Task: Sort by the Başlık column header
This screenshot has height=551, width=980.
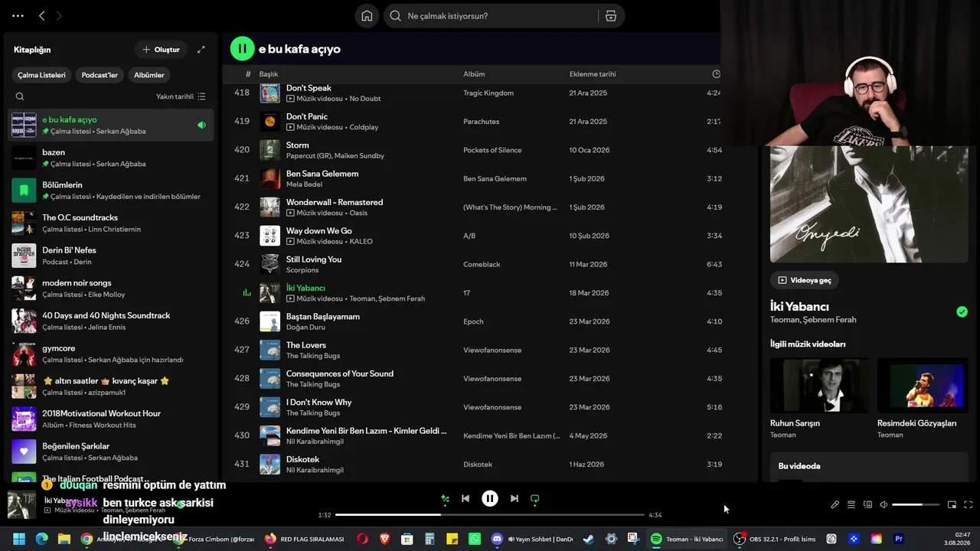Action: 269,74
